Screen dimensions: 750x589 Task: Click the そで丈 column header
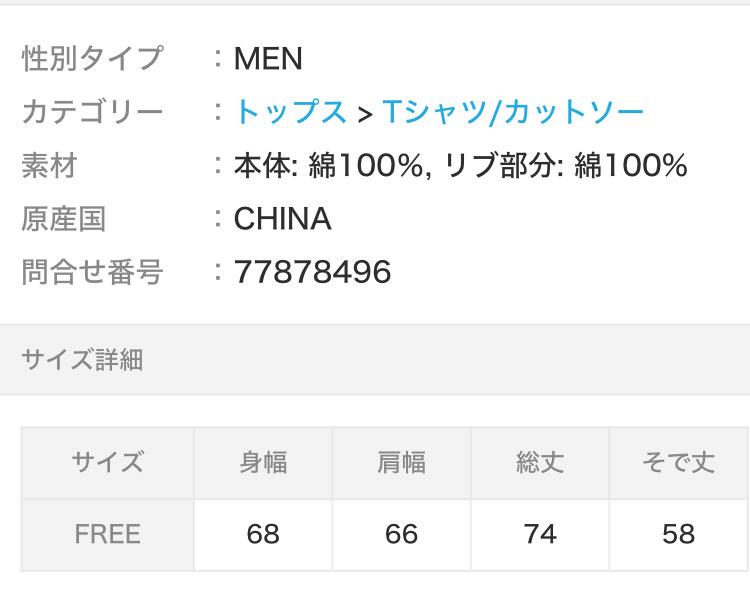pyautogui.click(x=679, y=463)
